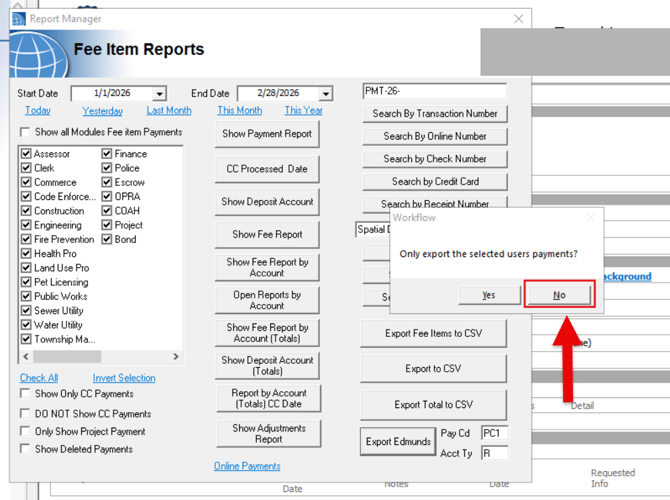Toggle the Health Pro checkbox
Screen dimensions: 670x500
click(x=26, y=253)
